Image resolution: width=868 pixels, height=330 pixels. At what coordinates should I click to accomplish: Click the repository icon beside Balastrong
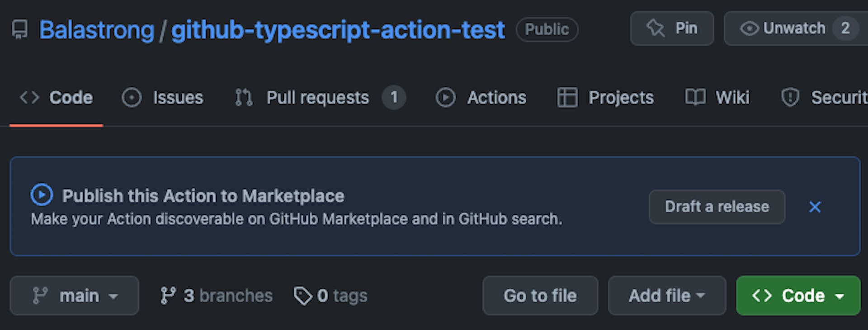pos(19,29)
